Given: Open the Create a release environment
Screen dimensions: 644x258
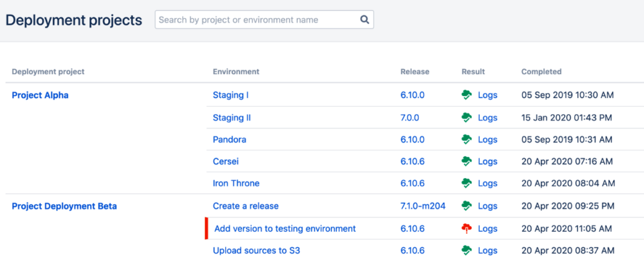Looking at the screenshot, I should click(x=246, y=206).
